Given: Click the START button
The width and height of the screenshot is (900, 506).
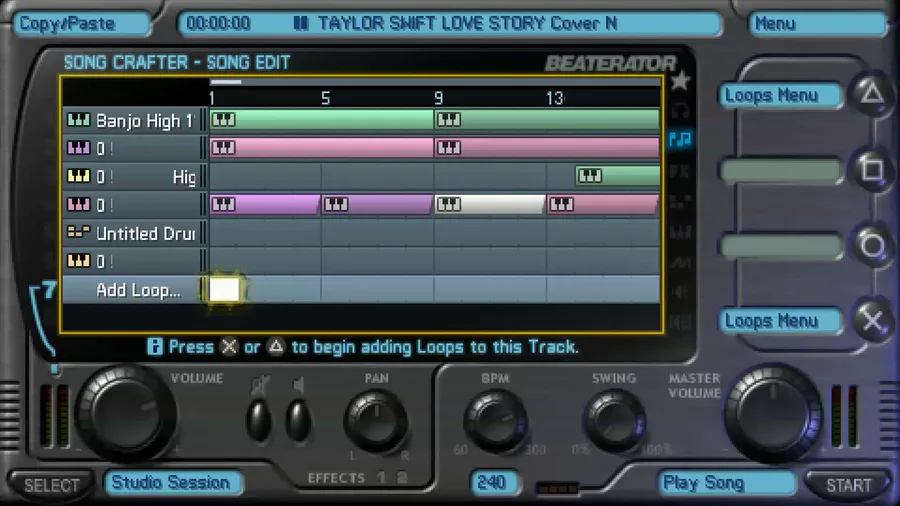Looking at the screenshot, I should pos(848,485).
